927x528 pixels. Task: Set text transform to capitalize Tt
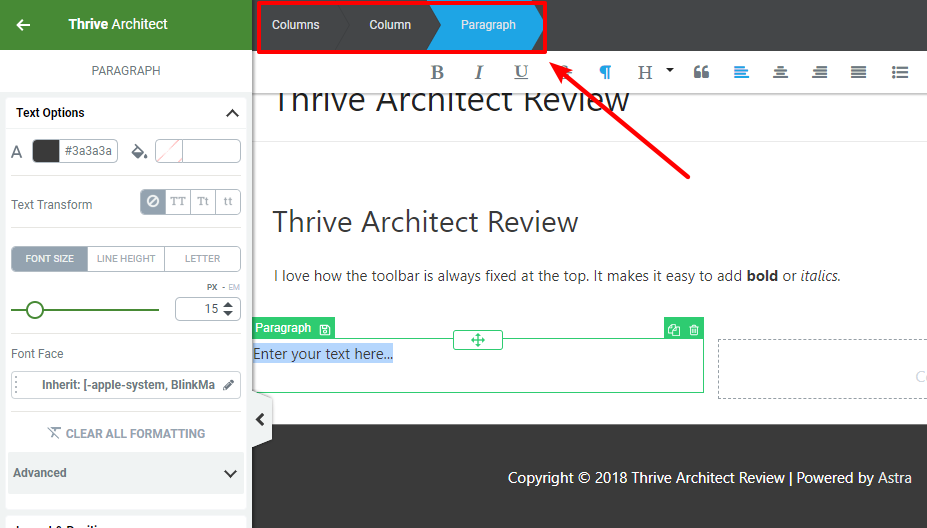click(x=203, y=202)
